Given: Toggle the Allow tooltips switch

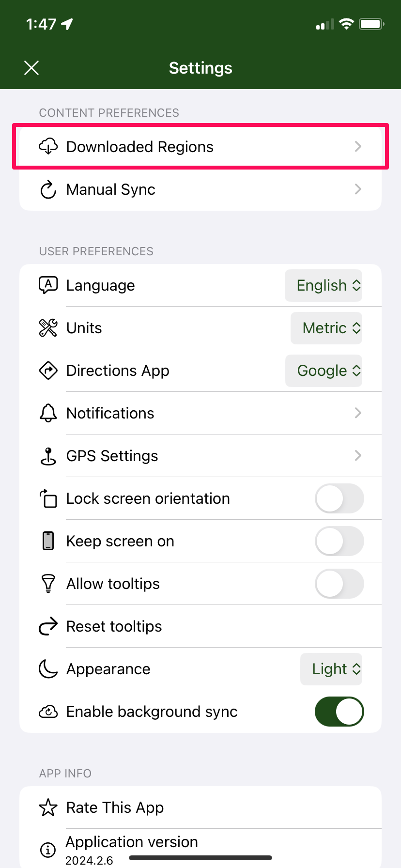Looking at the screenshot, I should coord(339,584).
